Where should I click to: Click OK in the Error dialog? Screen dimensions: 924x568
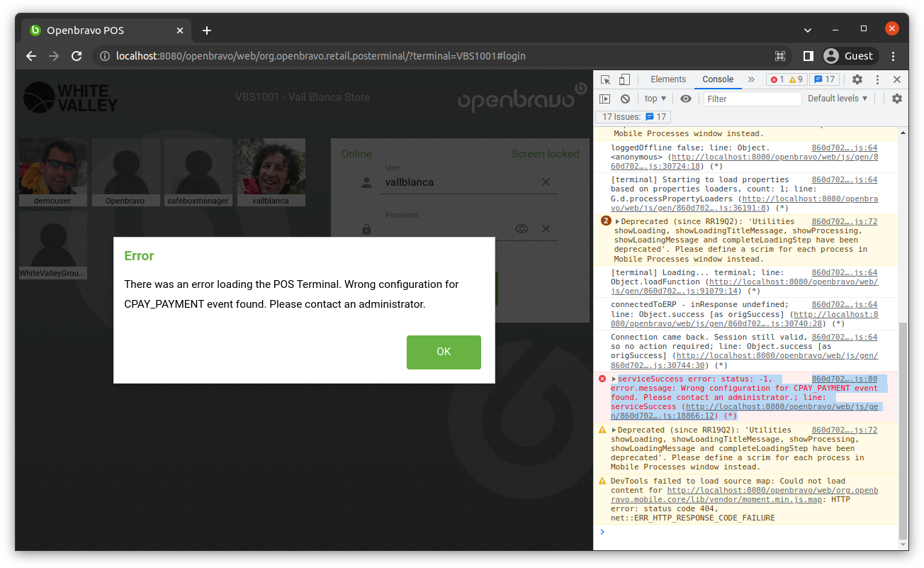(444, 352)
